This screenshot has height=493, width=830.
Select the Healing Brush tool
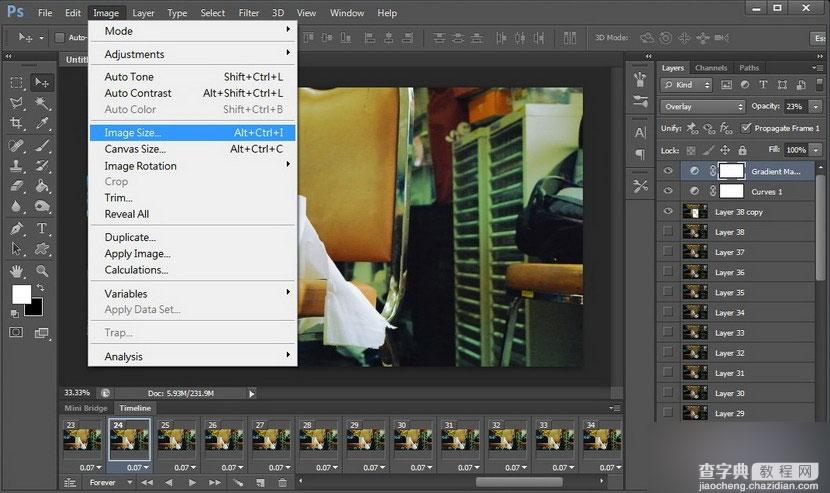point(16,145)
